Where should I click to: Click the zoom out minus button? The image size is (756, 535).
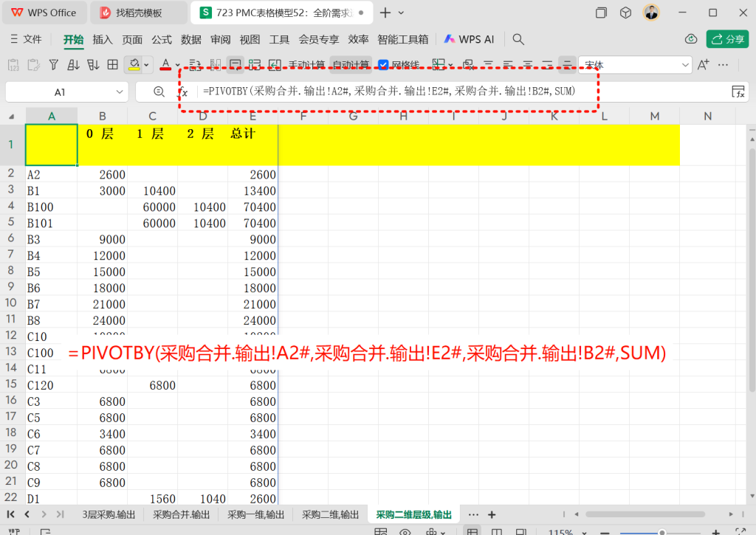(605, 533)
